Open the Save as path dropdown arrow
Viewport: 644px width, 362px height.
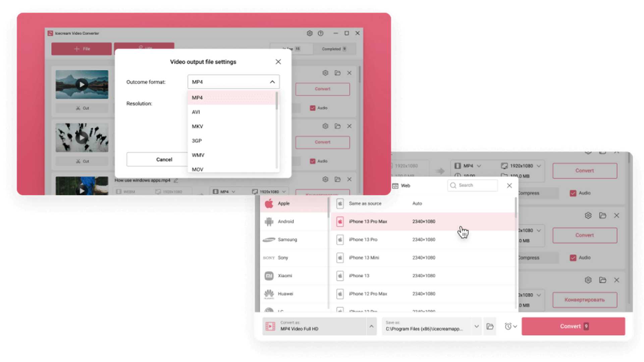coord(476,326)
